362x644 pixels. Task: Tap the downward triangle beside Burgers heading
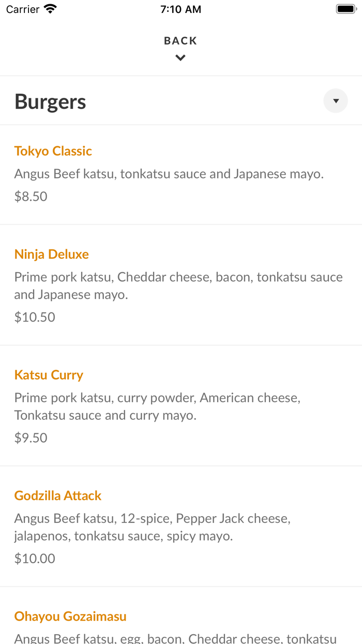pos(335,100)
